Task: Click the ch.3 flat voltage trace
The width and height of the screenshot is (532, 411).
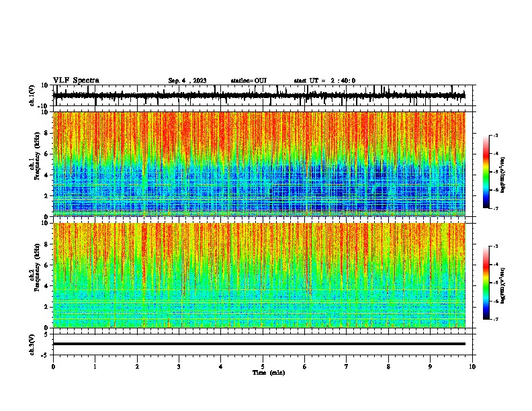Action: coord(259,344)
